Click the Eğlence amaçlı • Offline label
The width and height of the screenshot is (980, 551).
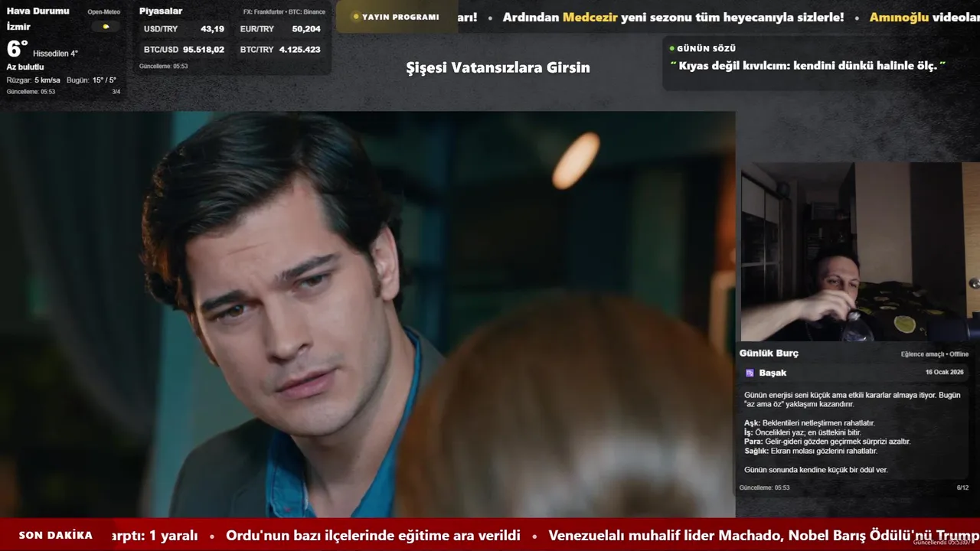tap(935, 354)
